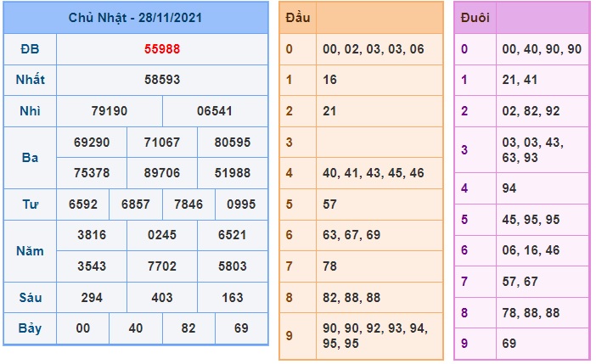
Task: Click Tư prize number 0995
Action: click(x=241, y=204)
